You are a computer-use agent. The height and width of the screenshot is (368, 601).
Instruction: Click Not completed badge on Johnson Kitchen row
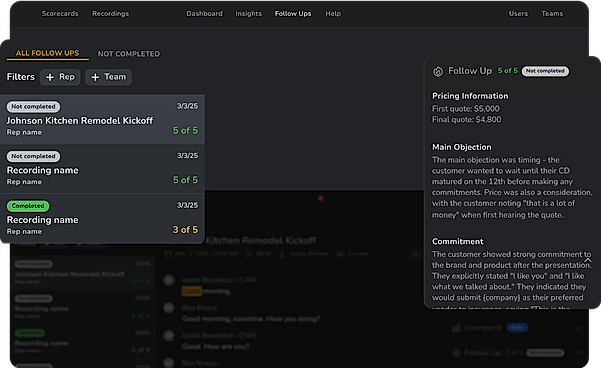click(x=33, y=107)
